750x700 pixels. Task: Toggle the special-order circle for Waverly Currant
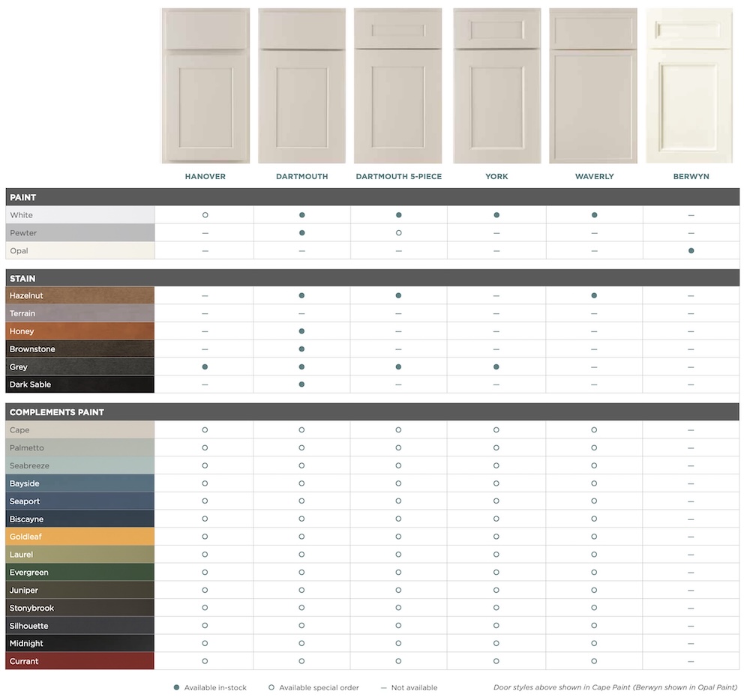pos(593,661)
